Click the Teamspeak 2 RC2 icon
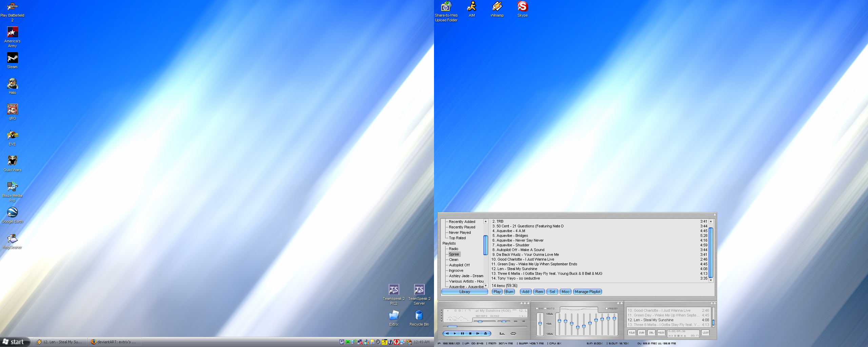This screenshot has height=347, width=868. [394, 295]
